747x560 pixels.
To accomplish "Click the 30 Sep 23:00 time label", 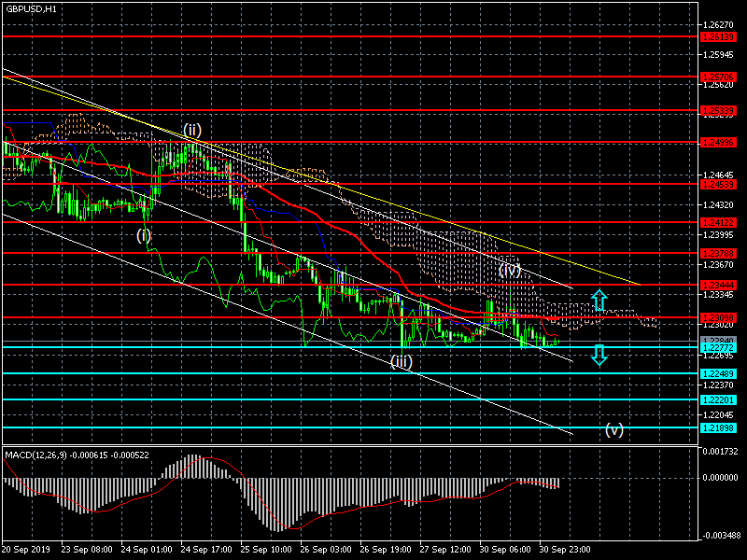I will click(x=565, y=549).
